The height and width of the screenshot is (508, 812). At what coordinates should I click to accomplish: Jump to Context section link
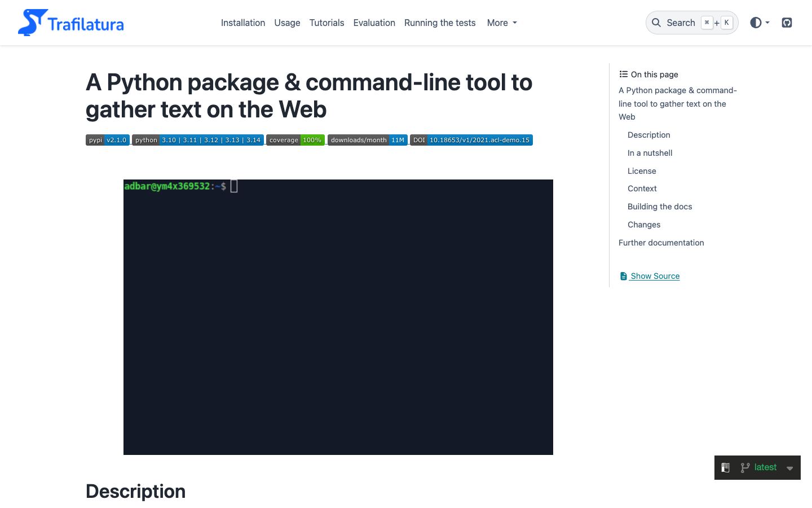pos(642,189)
